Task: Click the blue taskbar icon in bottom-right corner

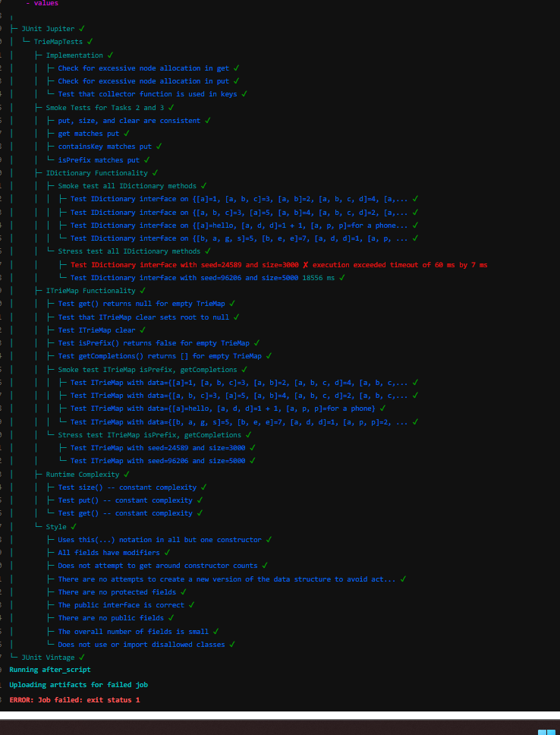Action: [x=546, y=732]
